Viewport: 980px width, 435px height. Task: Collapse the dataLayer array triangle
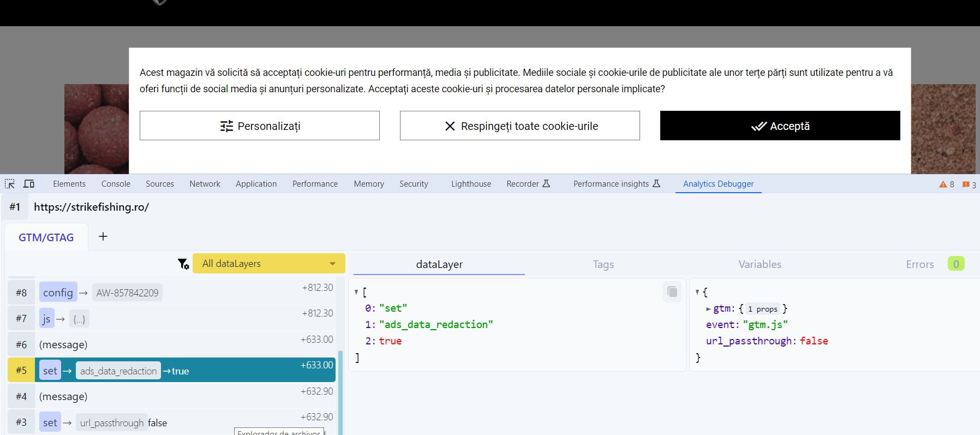(356, 293)
